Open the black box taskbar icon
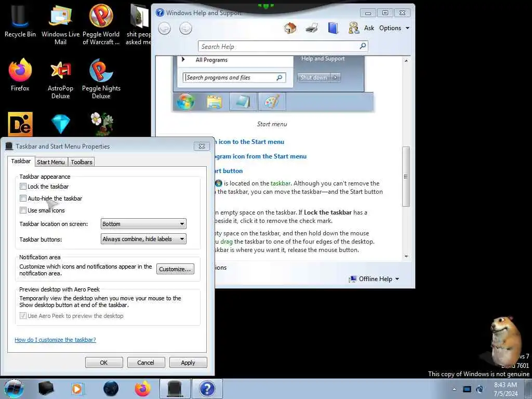Viewport: 532px width, 399px height. point(46,389)
